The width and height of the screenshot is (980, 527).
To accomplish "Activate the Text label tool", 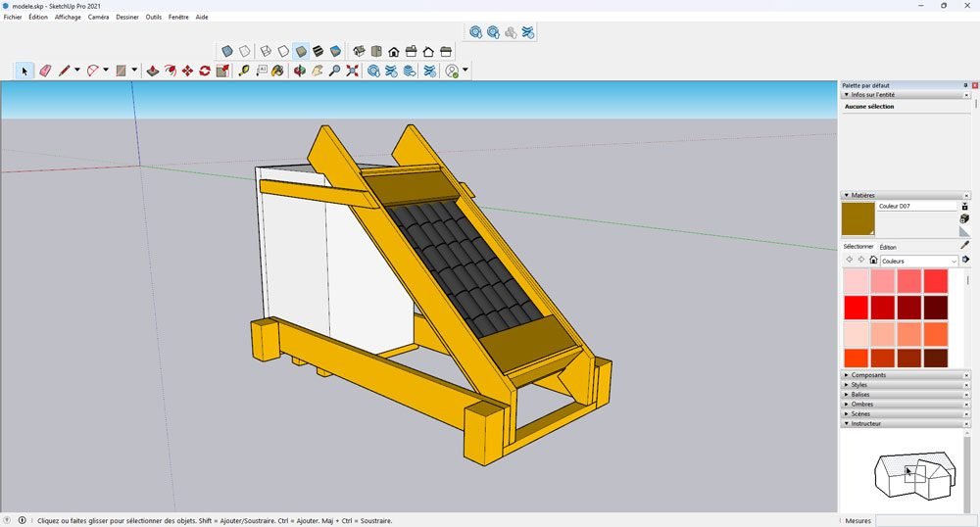I will (262, 71).
